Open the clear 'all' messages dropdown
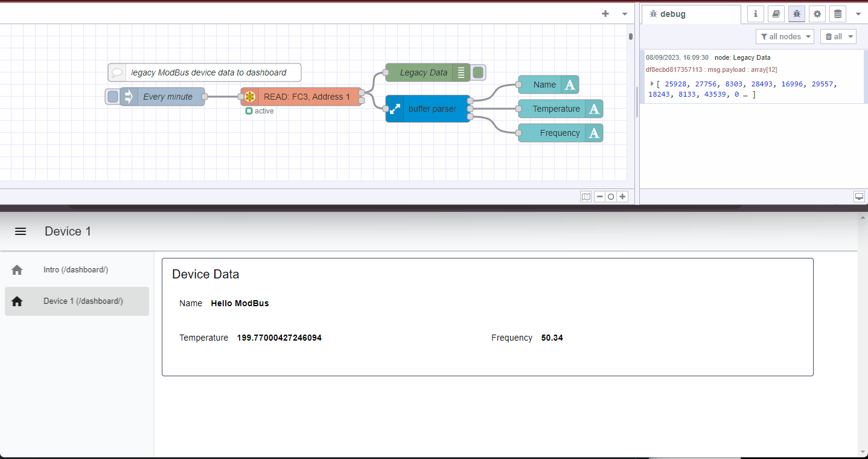The height and width of the screenshot is (459, 868). coord(838,36)
